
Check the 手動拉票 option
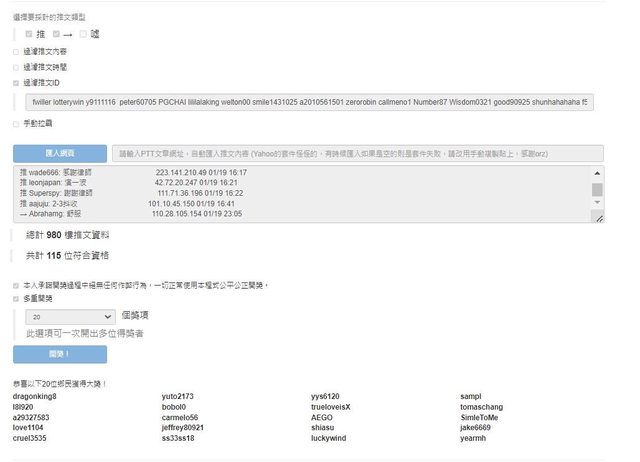coord(16,124)
